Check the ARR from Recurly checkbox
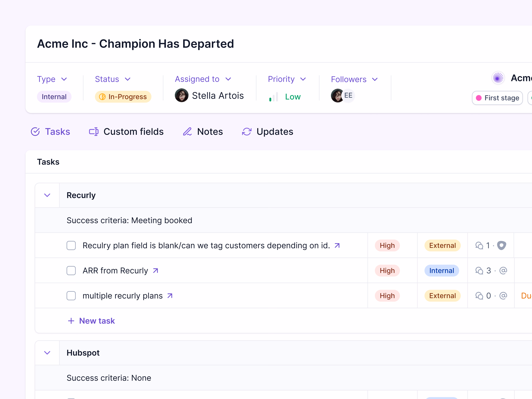 [x=71, y=271]
